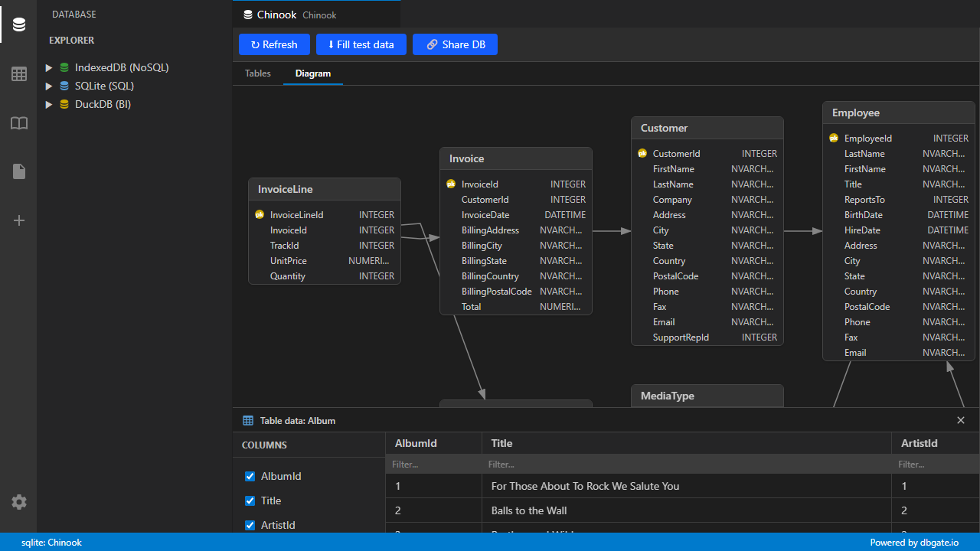Uncheck the AlbumId column checkbox
The image size is (980, 551).
(250, 476)
